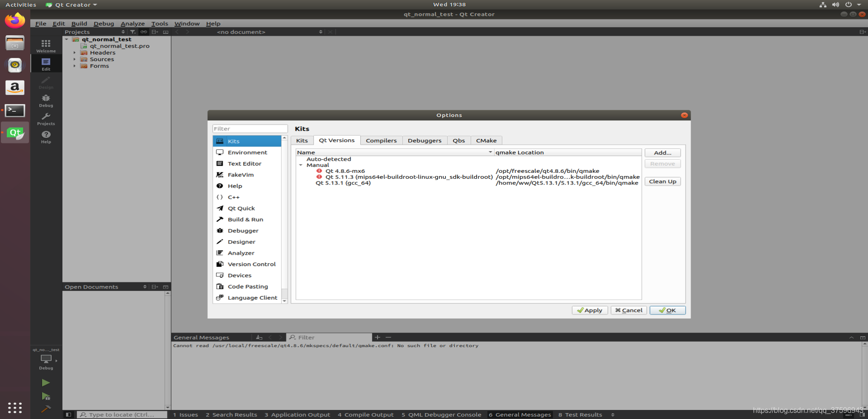Open the Open Documents view selector dropdown
The height and width of the screenshot is (419, 868).
tap(105, 287)
